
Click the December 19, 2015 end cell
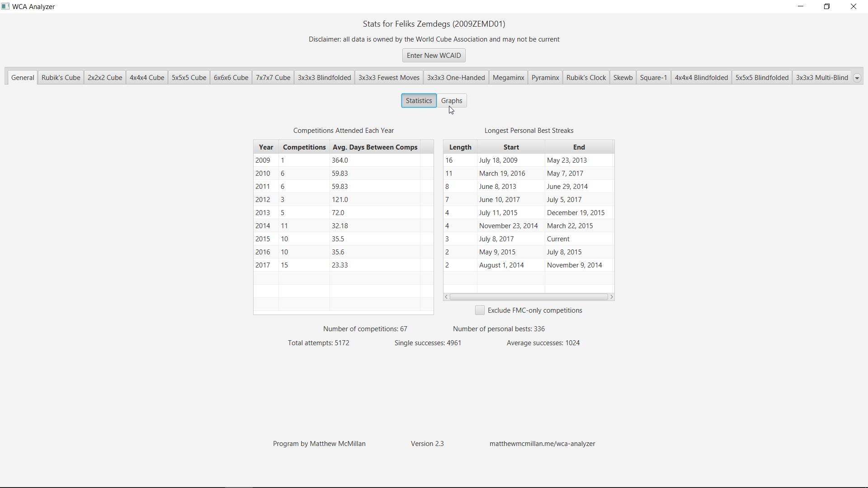pyautogui.click(x=579, y=213)
